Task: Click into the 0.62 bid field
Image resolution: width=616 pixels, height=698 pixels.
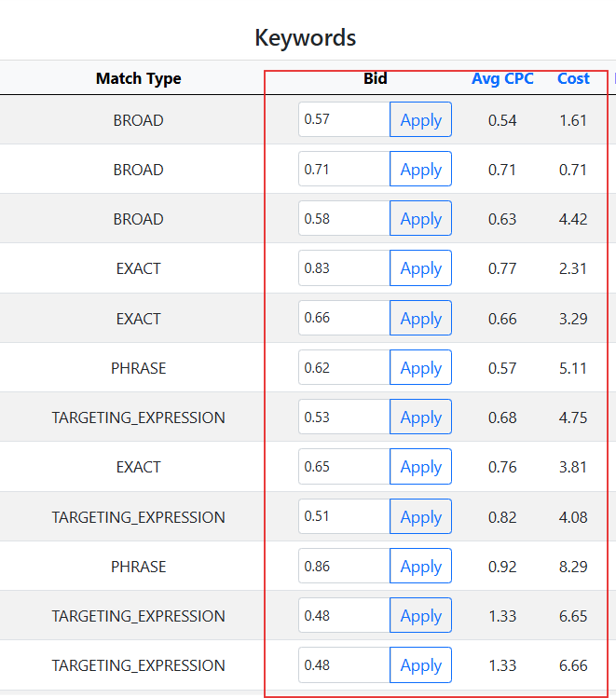Action: pyautogui.click(x=344, y=368)
